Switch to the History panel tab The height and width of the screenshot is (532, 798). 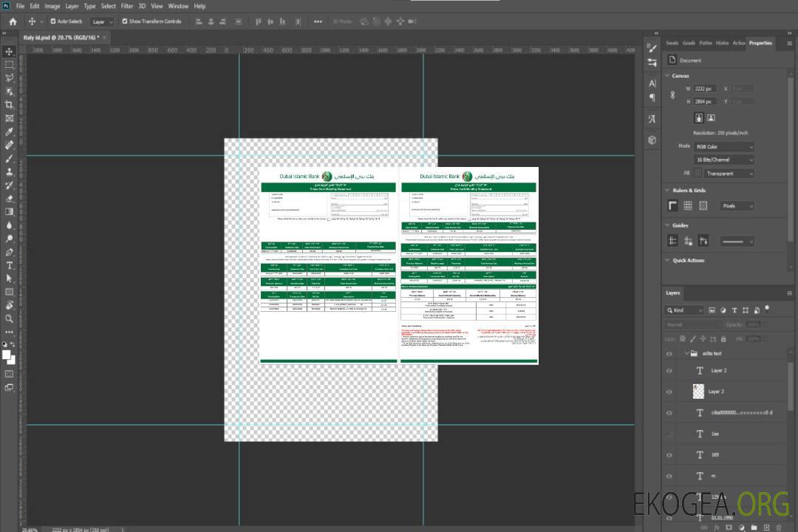722,43
